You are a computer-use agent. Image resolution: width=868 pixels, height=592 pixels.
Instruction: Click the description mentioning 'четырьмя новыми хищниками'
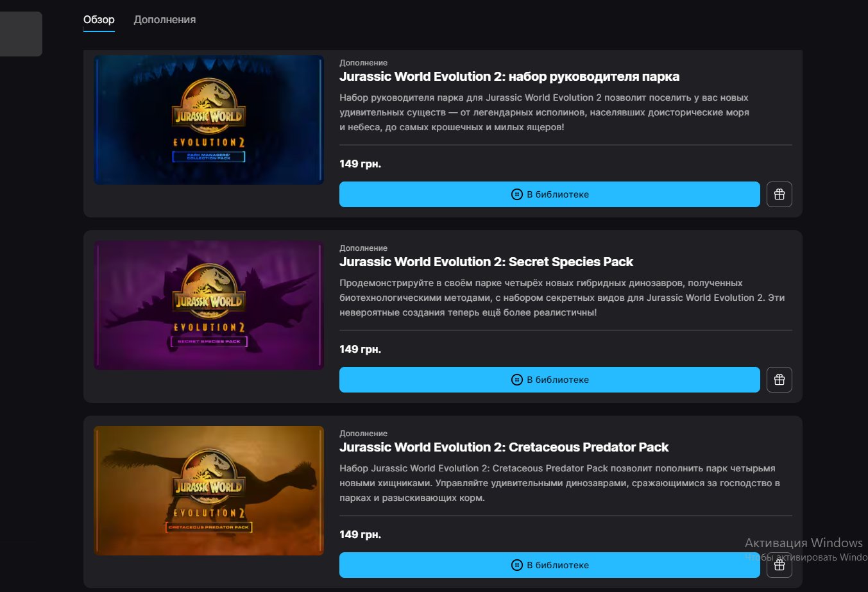pos(559,483)
